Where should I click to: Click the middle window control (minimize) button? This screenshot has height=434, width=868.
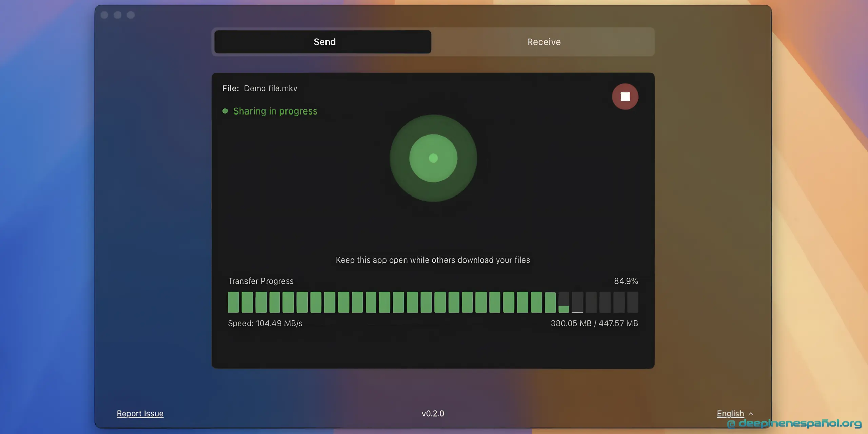[x=117, y=15]
